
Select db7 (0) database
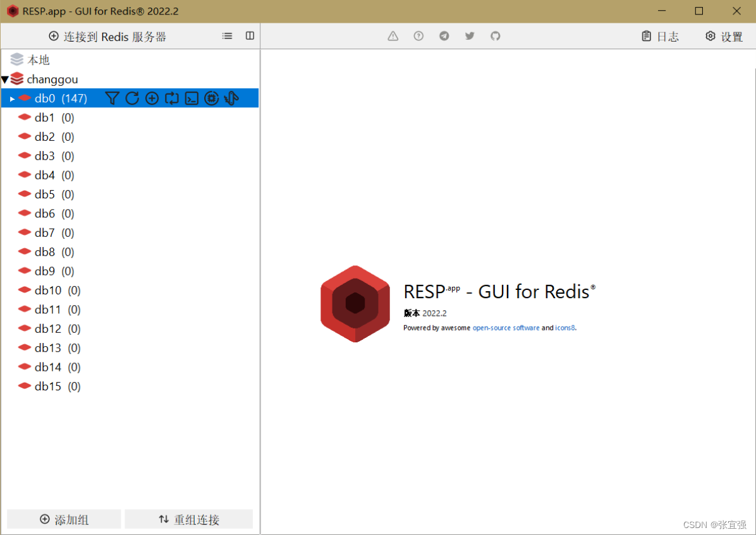(130, 233)
